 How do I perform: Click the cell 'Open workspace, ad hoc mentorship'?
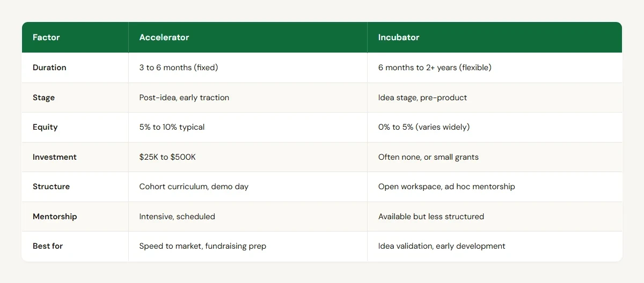pyautogui.click(x=495, y=187)
